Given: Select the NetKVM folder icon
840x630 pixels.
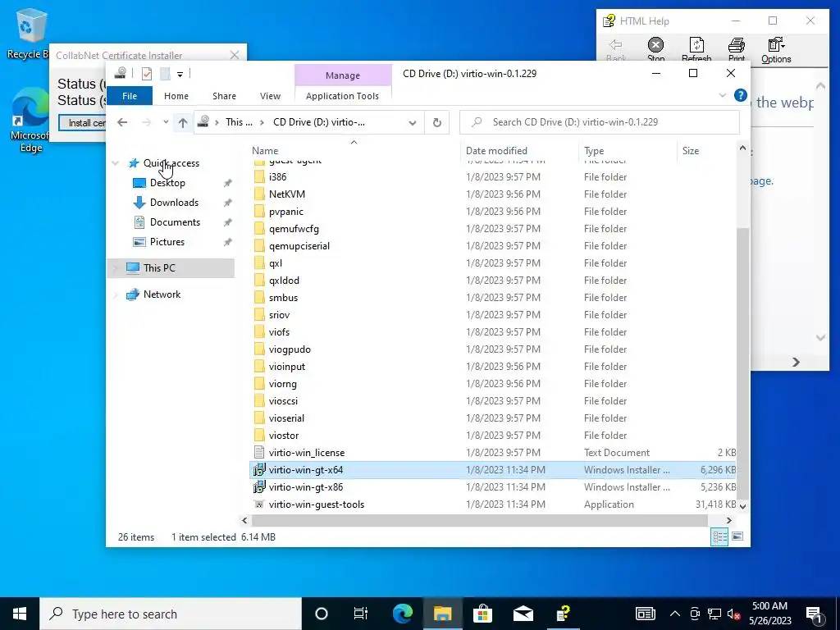Looking at the screenshot, I should point(259,194).
